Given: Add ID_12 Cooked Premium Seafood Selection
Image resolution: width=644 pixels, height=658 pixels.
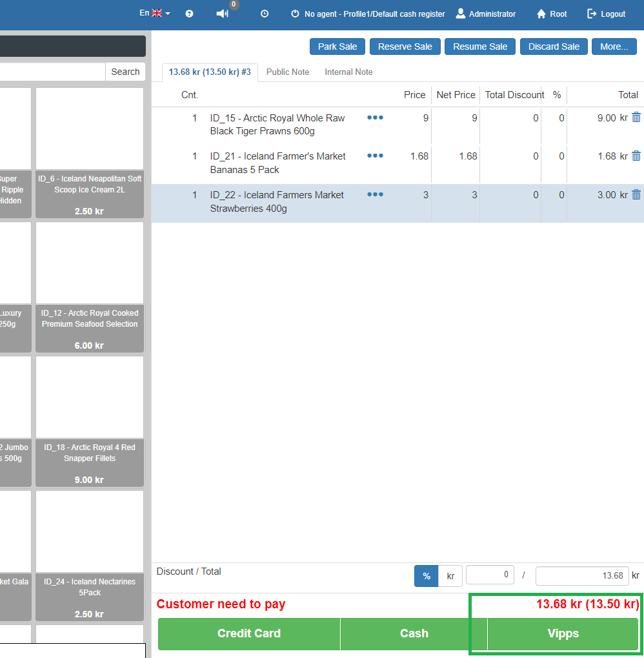Looking at the screenshot, I should pyautogui.click(x=90, y=287).
